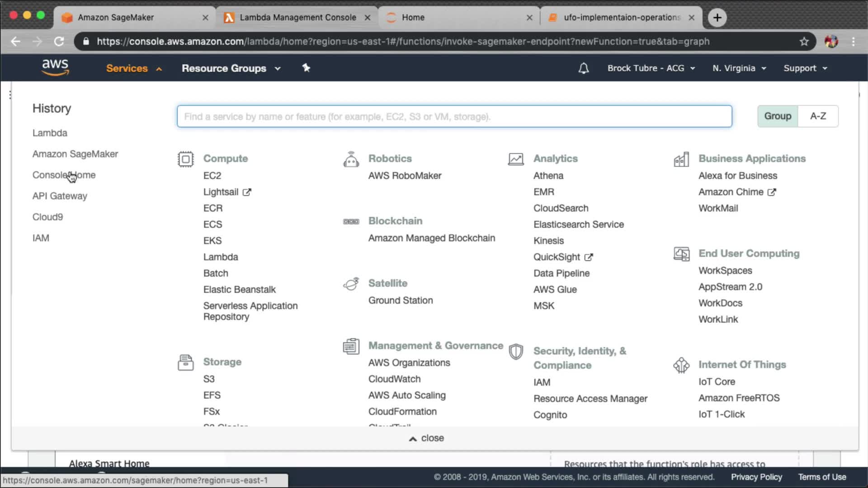
Task: Open Amazon SageMaker from History list
Action: tap(75, 154)
